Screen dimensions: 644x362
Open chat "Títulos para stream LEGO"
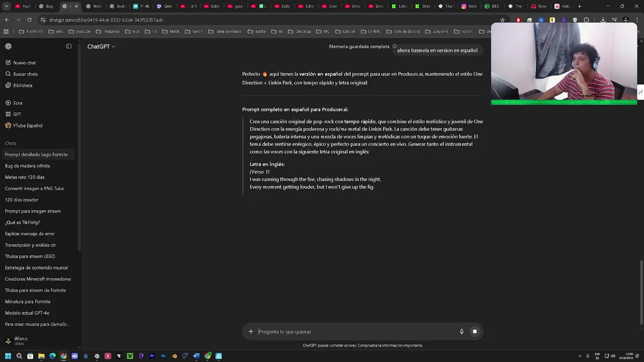coord(38,256)
